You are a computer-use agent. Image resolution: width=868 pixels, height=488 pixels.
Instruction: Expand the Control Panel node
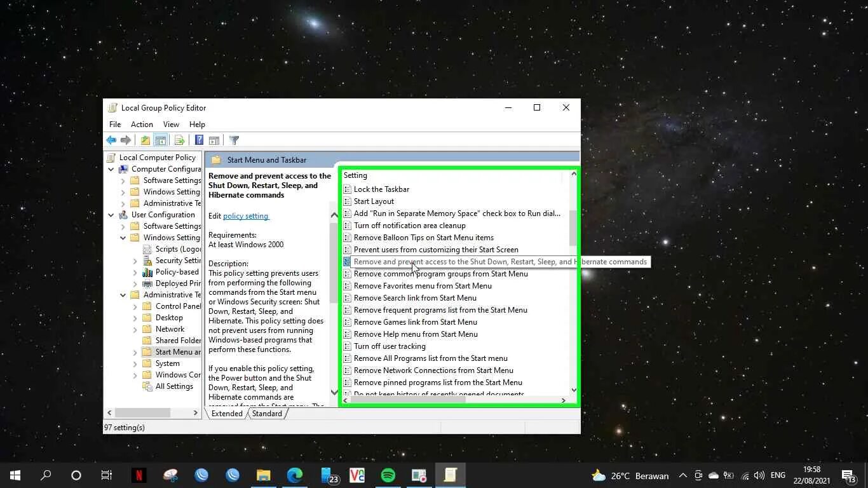click(x=135, y=306)
